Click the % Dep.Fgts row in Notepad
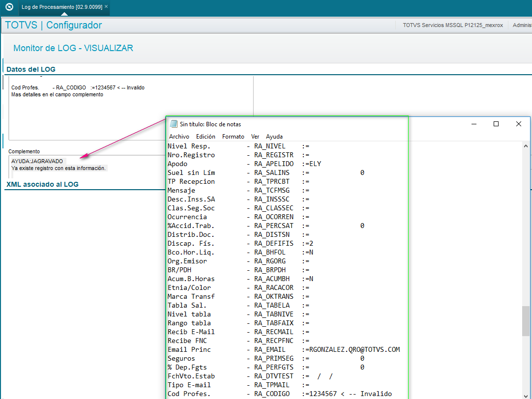 [266, 367]
